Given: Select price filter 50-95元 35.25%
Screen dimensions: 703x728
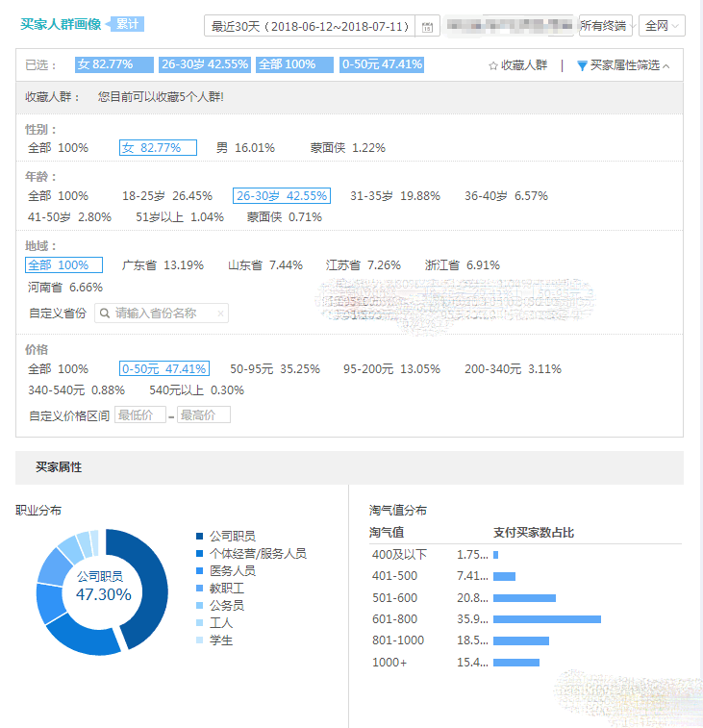Looking at the screenshot, I should 275,369.
